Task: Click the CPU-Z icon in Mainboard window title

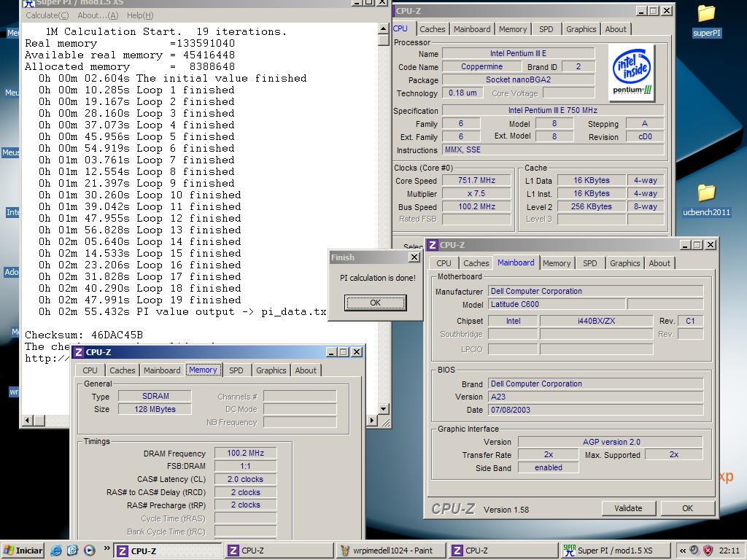Action: pyautogui.click(x=433, y=245)
